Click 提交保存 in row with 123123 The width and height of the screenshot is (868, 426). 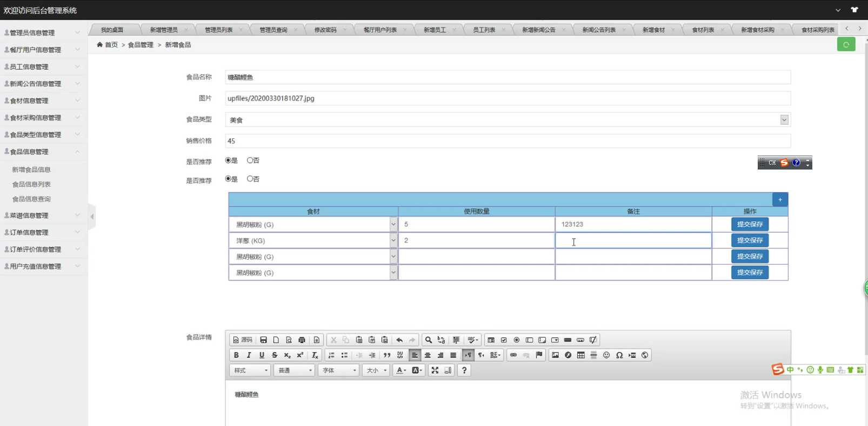tap(750, 224)
